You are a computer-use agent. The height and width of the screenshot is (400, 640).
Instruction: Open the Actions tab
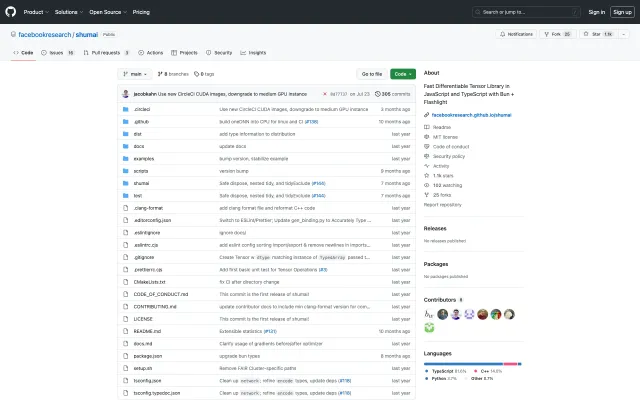pyautogui.click(x=152, y=52)
